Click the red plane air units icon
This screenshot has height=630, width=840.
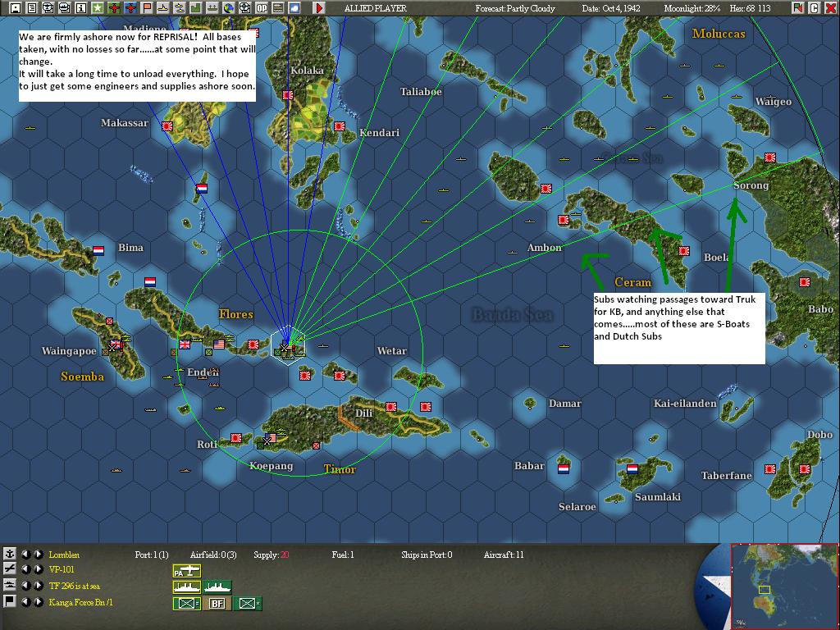coord(113,7)
